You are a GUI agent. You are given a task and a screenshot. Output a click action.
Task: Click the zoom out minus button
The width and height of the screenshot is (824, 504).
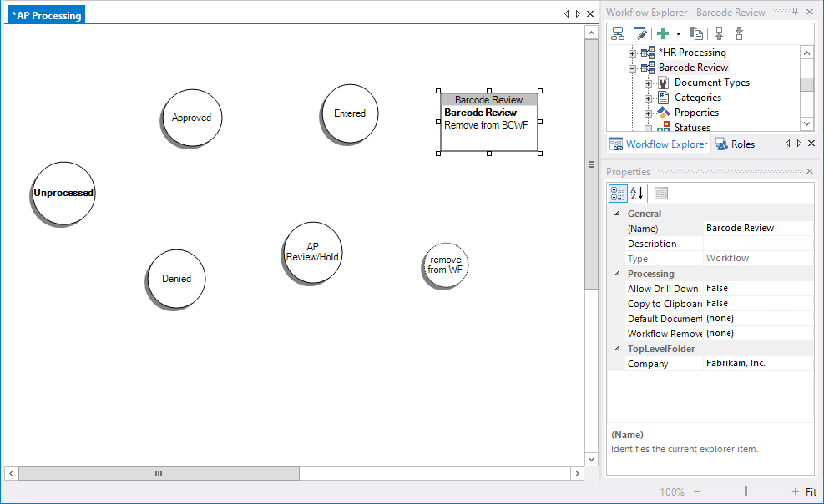[697, 492]
